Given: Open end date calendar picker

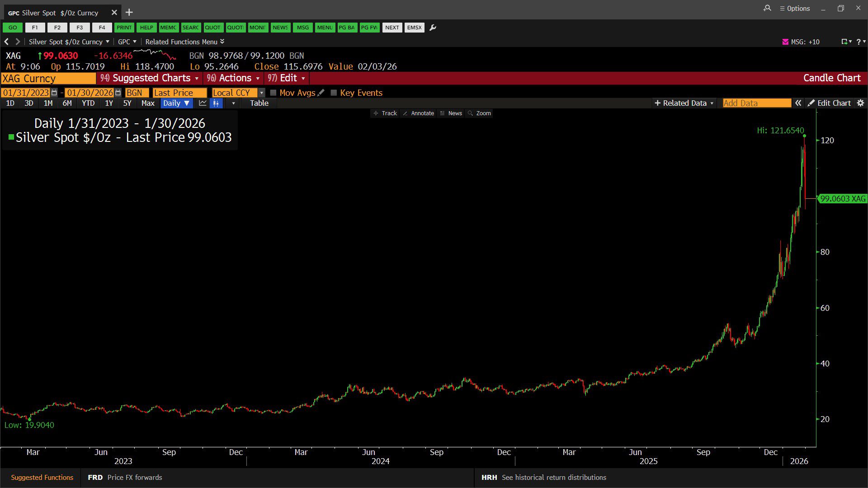Looking at the screenshot, I should 118,93.
